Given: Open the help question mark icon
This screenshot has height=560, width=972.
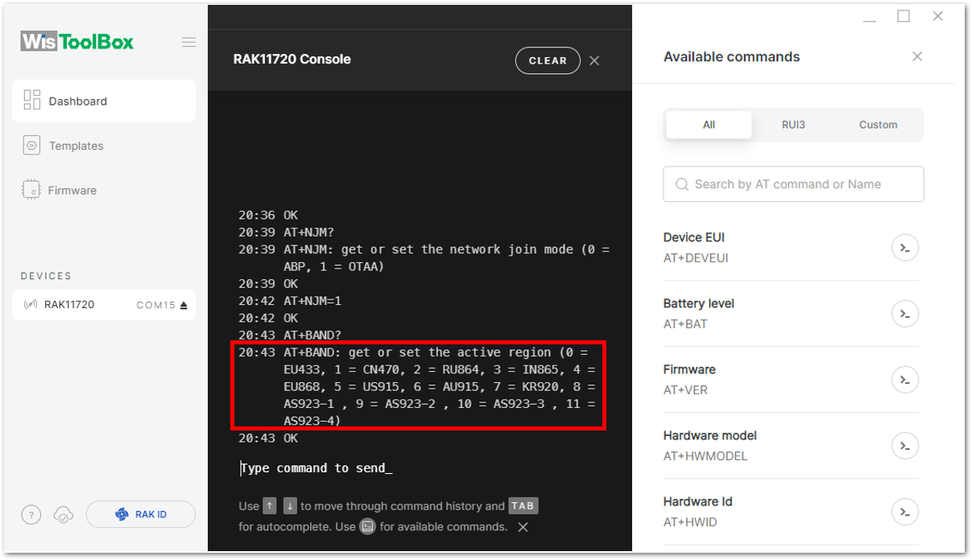Looking at the screenshot, I should coord(31,515).
